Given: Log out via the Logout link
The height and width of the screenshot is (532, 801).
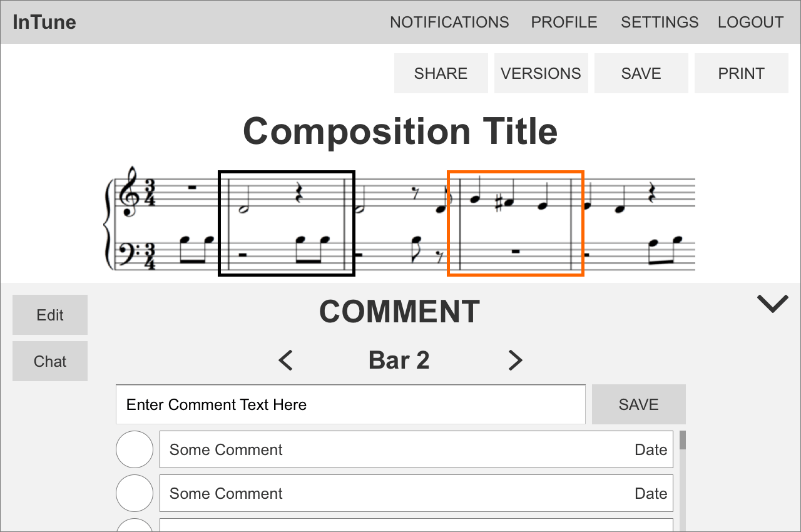Looking at the screenshot, I should 750,23.
